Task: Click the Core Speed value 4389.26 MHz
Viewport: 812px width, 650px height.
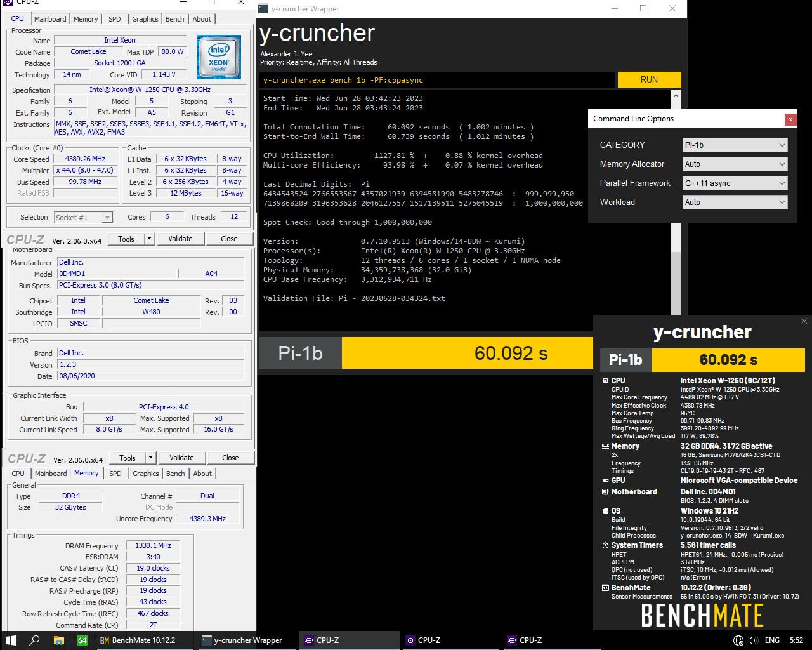Action: [86, 159]
